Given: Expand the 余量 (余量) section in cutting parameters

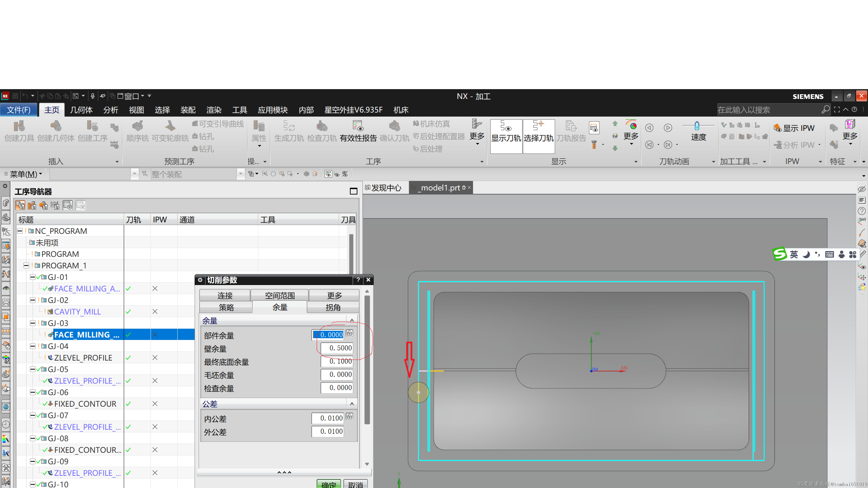Looking at the screenshot, I should click(352, 321).
